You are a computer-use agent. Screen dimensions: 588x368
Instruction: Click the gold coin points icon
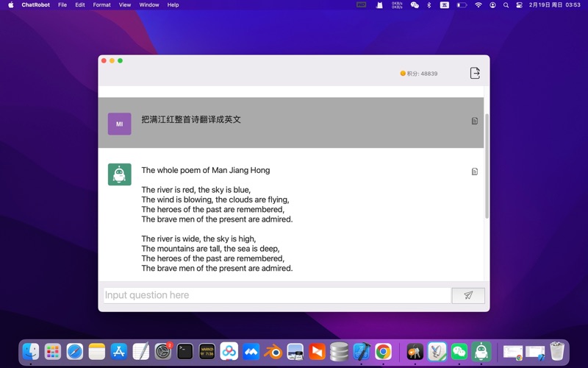click(x=403, y=73)
